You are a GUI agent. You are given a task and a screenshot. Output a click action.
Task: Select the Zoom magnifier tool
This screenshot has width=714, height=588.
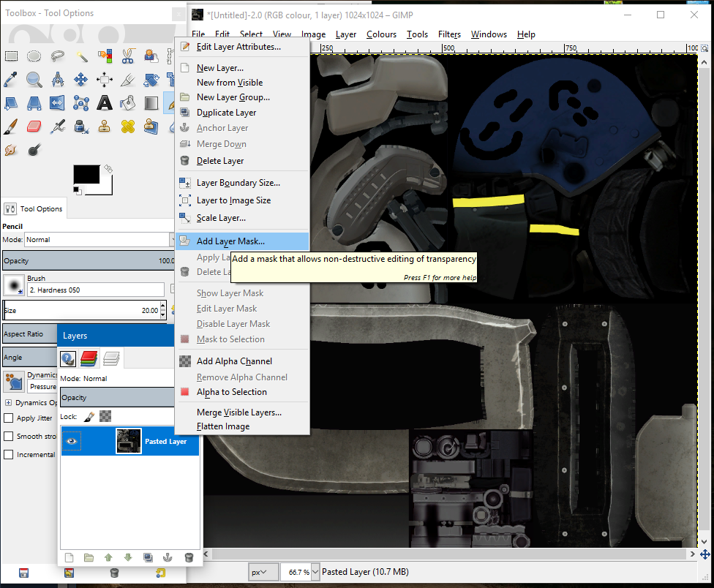[x=34, y=80]
